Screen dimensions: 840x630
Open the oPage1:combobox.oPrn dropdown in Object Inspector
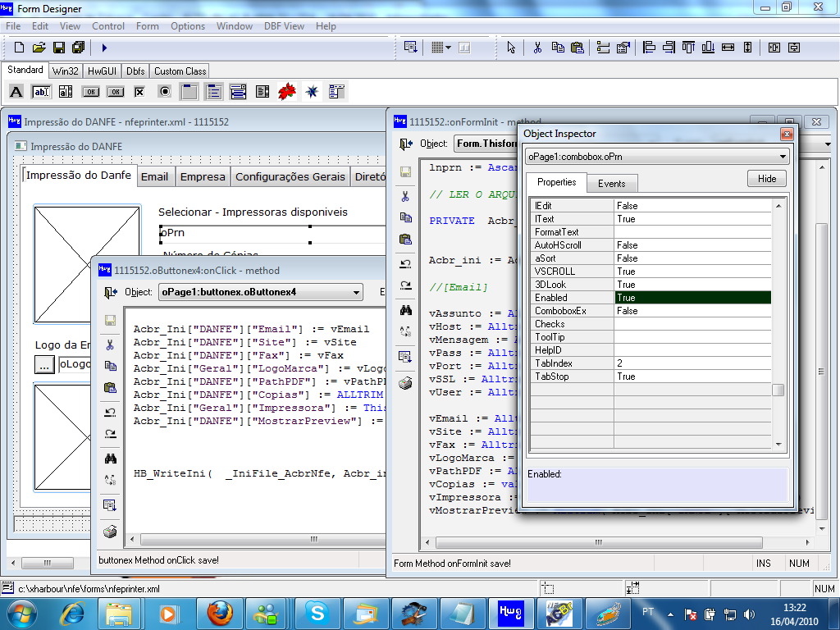(x=783, y=156)
